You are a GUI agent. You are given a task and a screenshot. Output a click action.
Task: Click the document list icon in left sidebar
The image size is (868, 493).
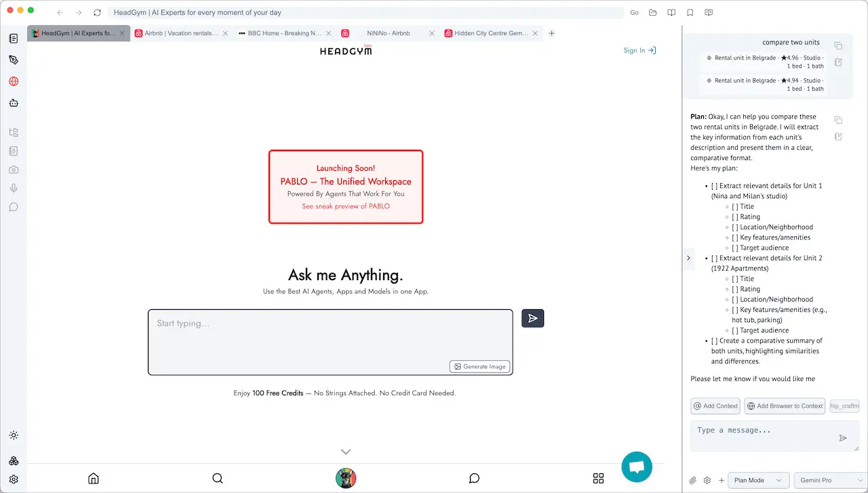[14, 151]
